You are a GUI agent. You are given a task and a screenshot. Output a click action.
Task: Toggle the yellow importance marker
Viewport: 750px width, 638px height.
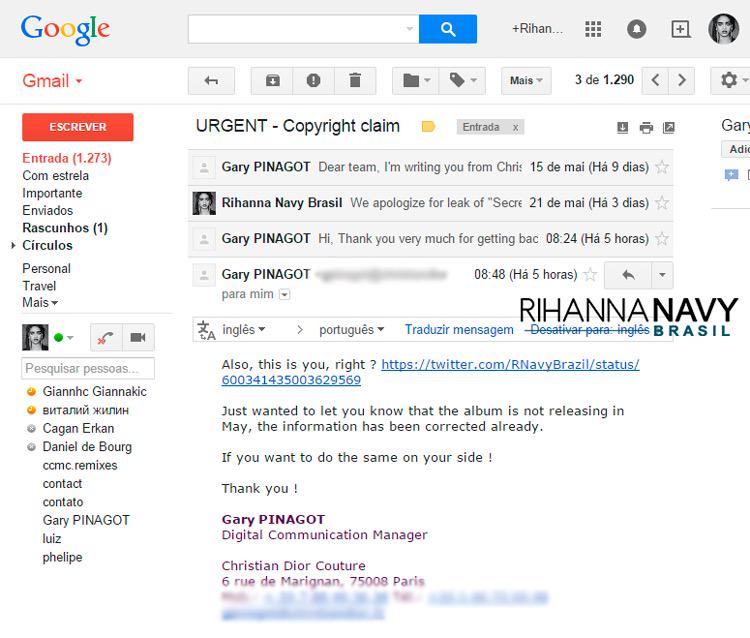[x=428, y=127]
